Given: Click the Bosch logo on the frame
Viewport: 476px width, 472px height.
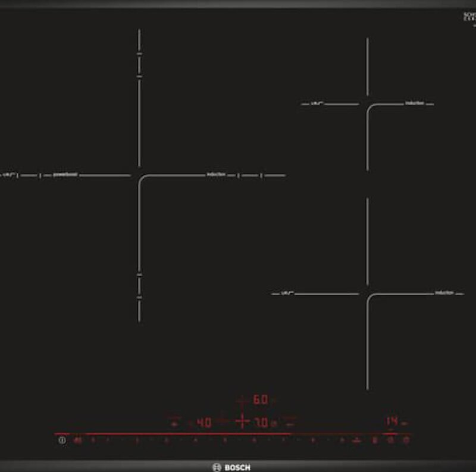Looking at the screenshot, I should 237,467.
